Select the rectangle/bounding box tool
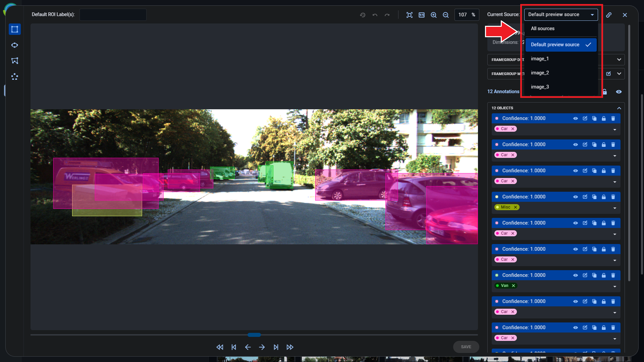 click(15, 29)
